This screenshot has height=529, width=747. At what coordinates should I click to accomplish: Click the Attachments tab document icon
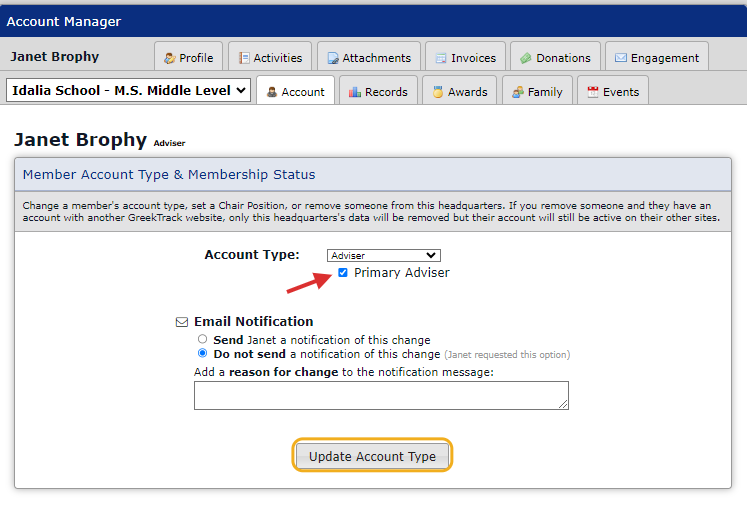[333, 58]
